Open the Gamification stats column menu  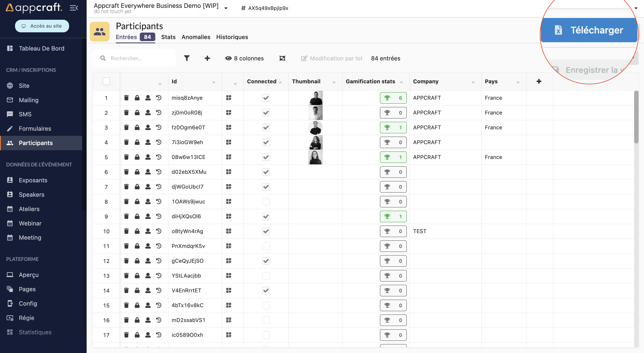point(401,82)
